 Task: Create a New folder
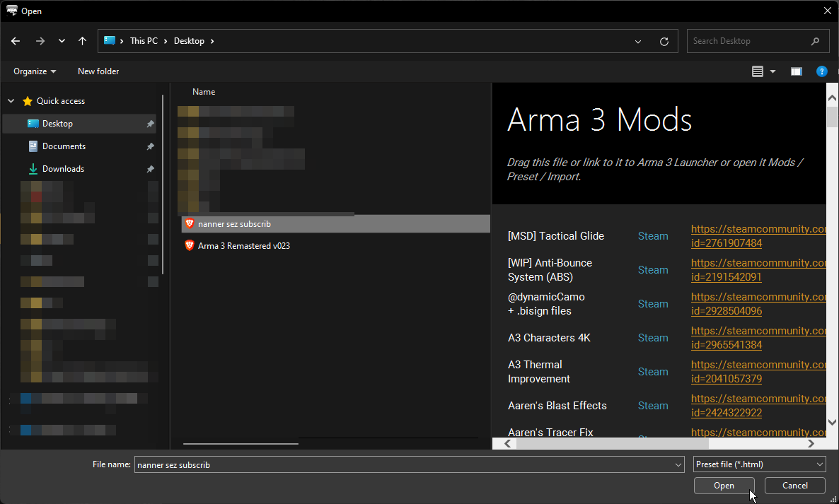[x=98, y=71]
